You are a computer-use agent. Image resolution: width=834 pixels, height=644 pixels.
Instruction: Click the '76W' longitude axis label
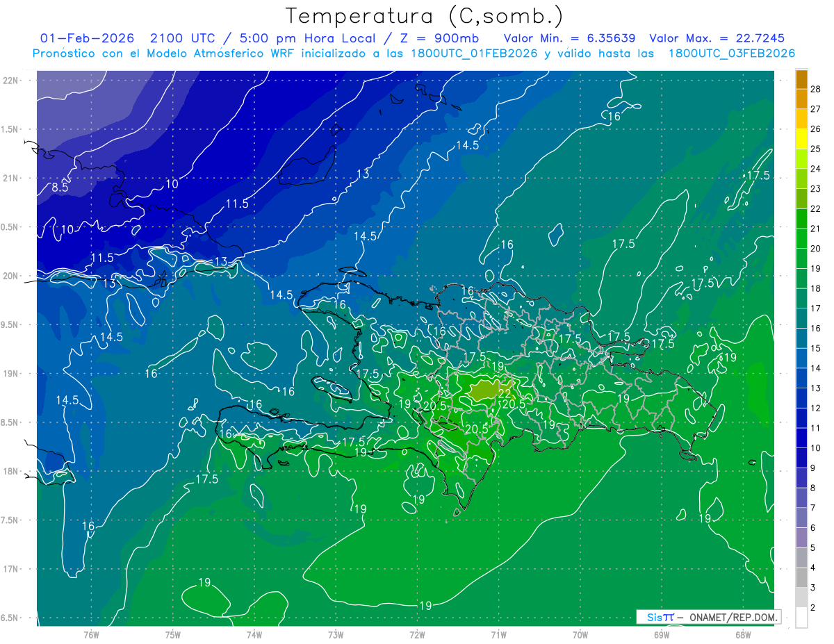tap(91, 634)
